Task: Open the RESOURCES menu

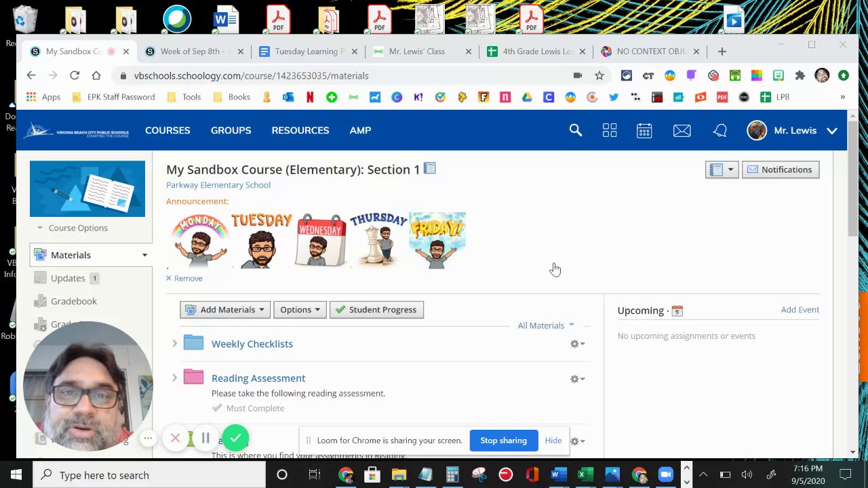Action: 300,130
